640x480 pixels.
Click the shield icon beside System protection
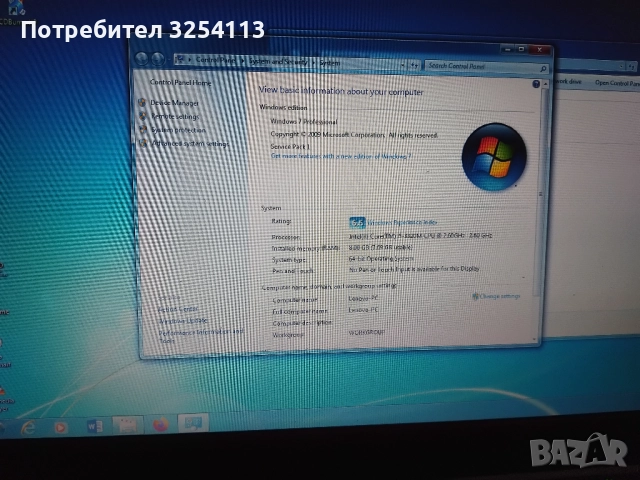pos(143,129)
